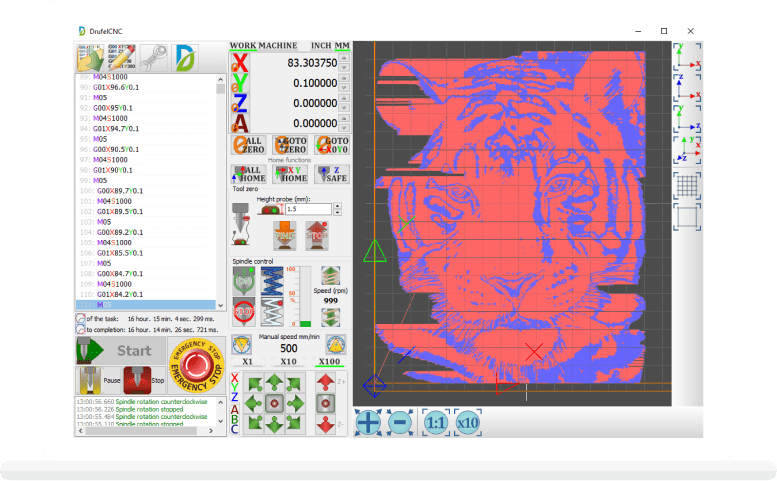Jog Y axis up with green arrow
The width and height of the screenshot is (777, 481).
[274, 382]
